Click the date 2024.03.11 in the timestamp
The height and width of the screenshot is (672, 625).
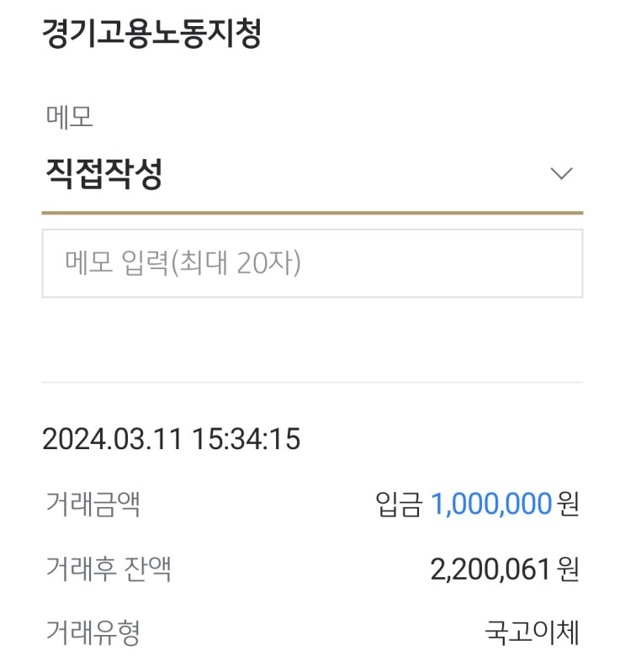(112, 438)
